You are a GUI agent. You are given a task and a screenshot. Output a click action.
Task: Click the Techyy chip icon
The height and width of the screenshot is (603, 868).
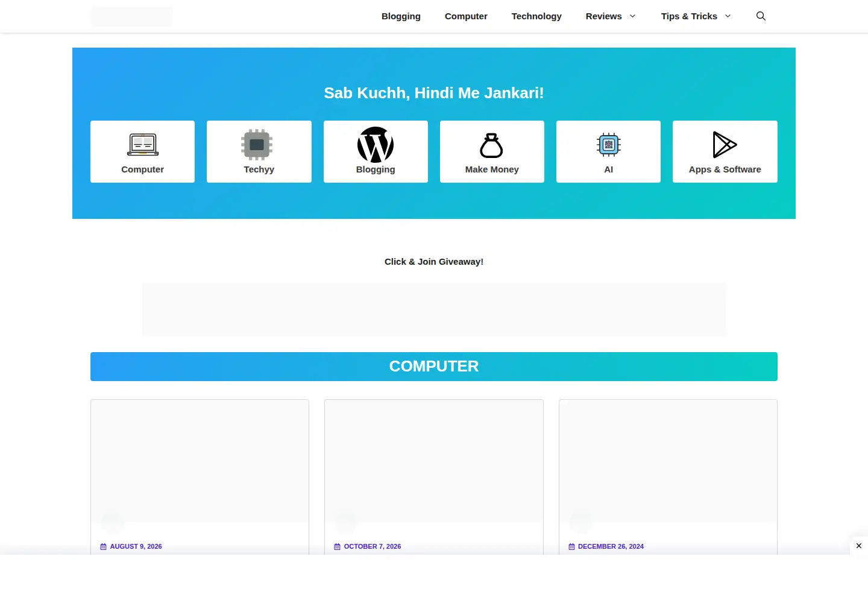[x=257, y=145]
